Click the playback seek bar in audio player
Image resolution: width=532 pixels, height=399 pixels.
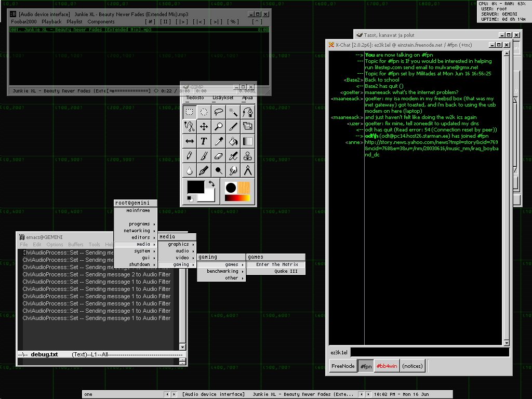pos(129,91)
